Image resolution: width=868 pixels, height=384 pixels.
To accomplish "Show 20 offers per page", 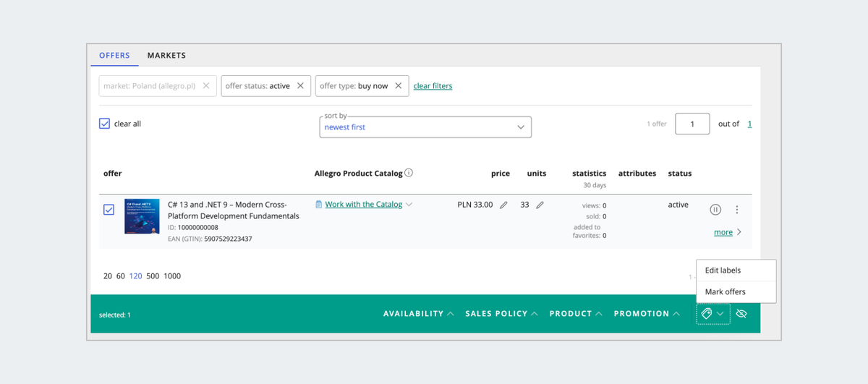I will pos(108,276).
